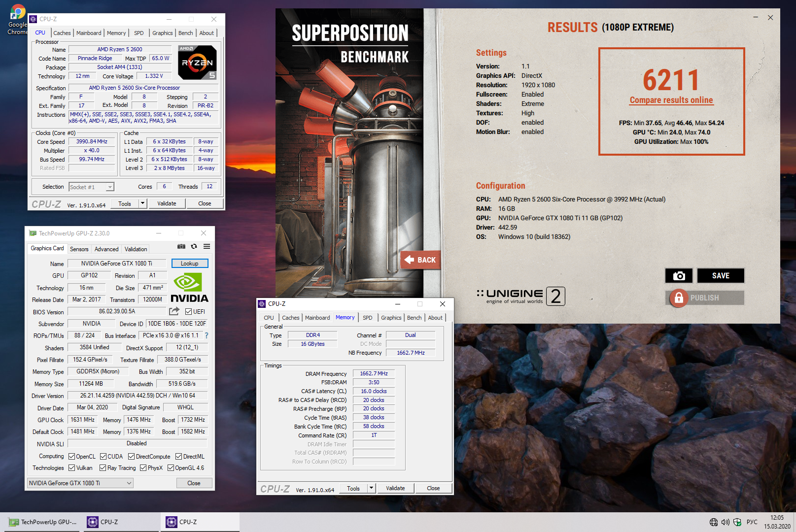Click the title bar icon of the CPU-Z Memory window
The image size is (796, 532).
[x=262, y=304]
